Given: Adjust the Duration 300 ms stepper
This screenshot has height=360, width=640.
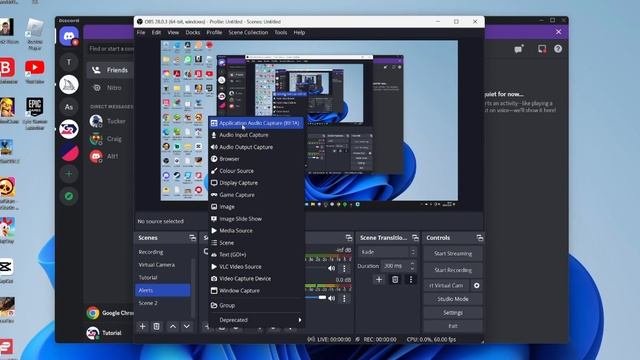Looking at the screenshot, I should [412, 266].
